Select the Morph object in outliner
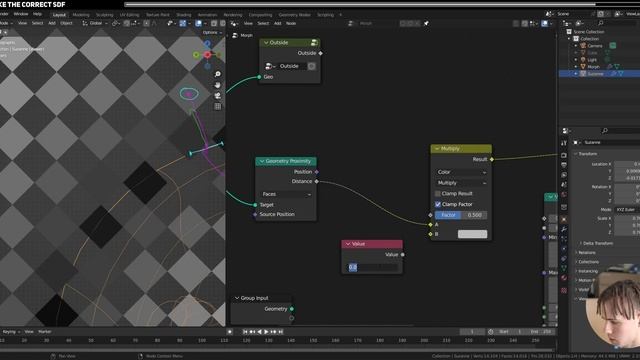This screenshot has height=360, width=640. (x=593, y=67)
